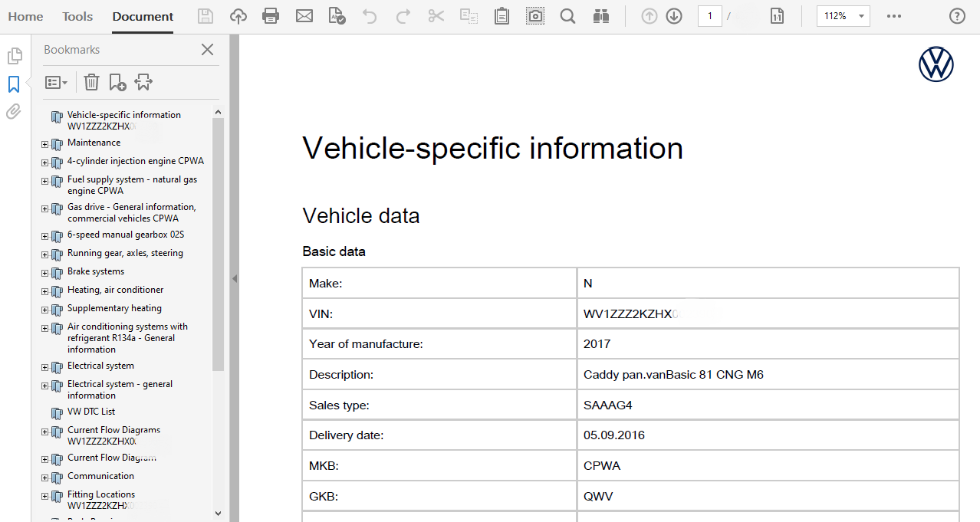Open Heating, air conditioner bookmark
This screenshot has width=980, height=522.
pos(115,290)
